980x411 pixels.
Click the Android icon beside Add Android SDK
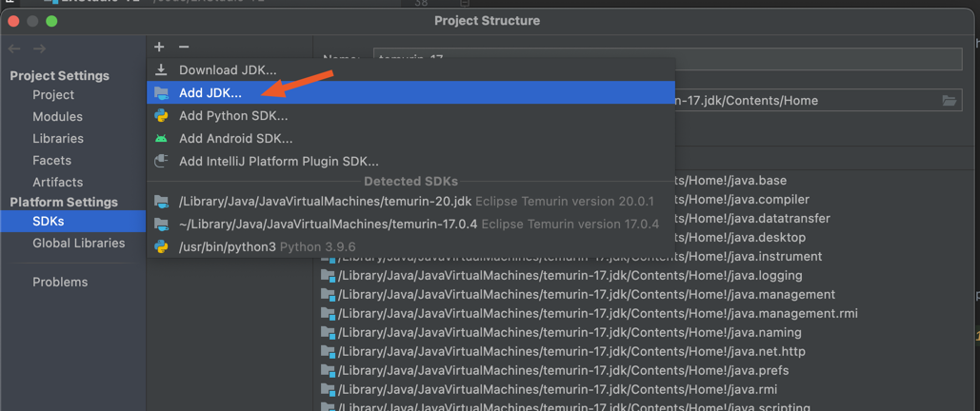161,138
